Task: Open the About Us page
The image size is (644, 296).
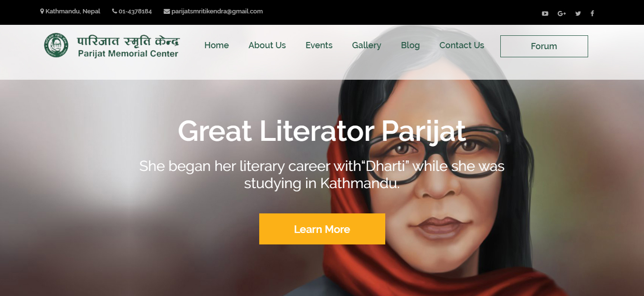Action: point(267,45)
